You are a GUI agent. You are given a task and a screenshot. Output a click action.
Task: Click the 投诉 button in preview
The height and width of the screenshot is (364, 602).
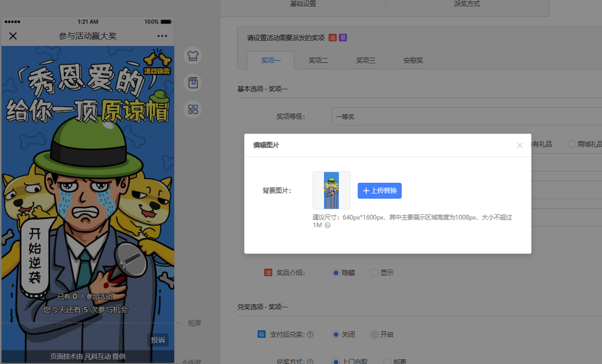(x=158, y=340)
